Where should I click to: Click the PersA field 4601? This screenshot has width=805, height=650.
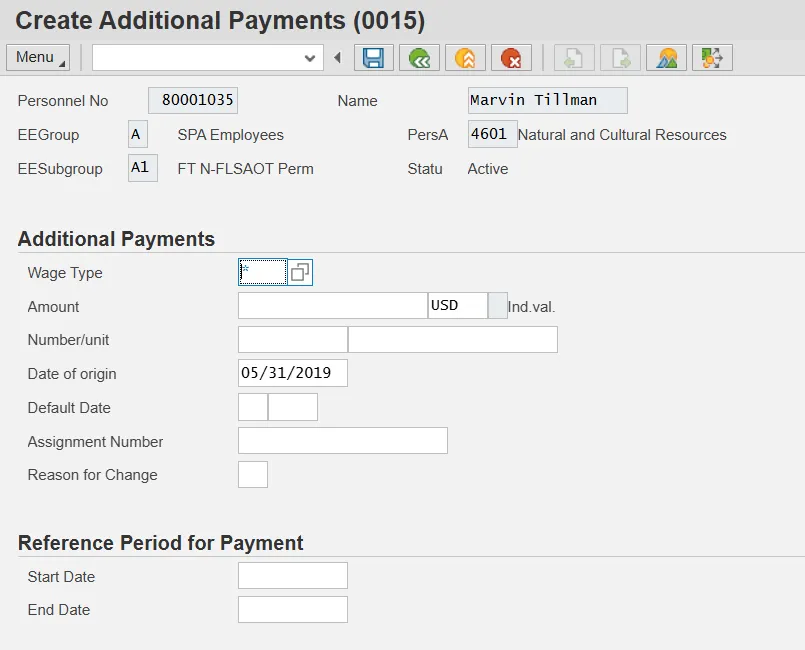(x=492, y=134)
